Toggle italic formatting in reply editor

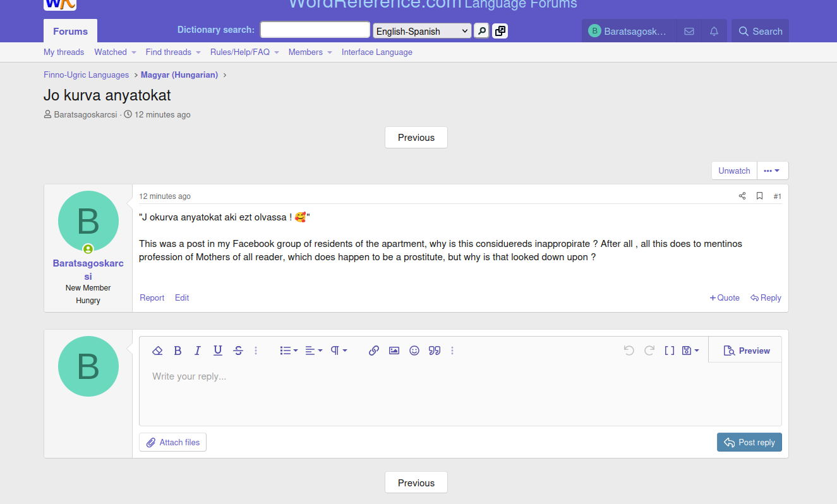coord(198,351)
